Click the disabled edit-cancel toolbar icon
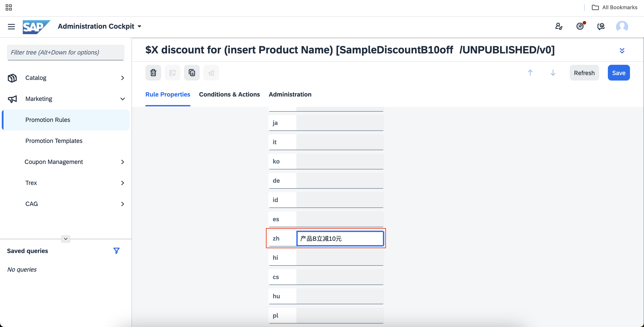 (173, 73)
